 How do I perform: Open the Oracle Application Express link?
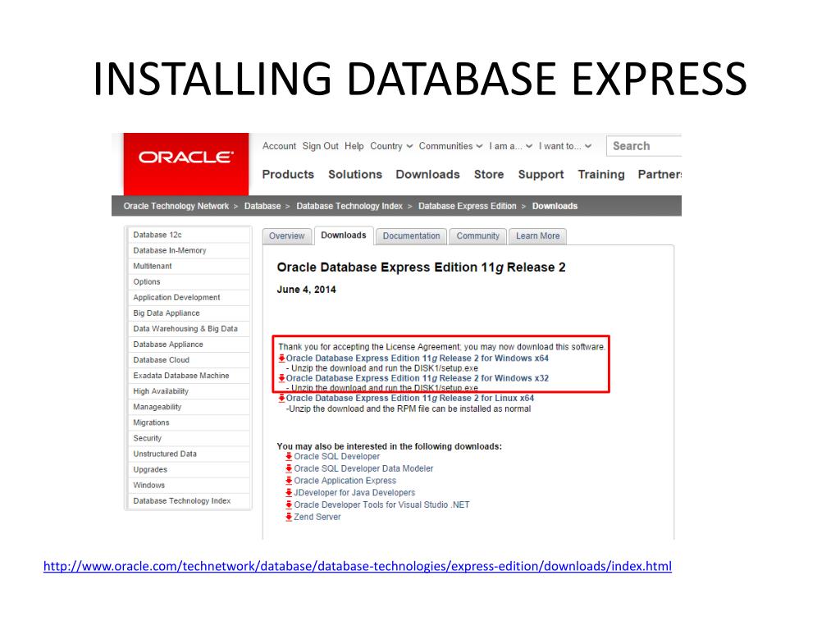click(x=345, y=481)
